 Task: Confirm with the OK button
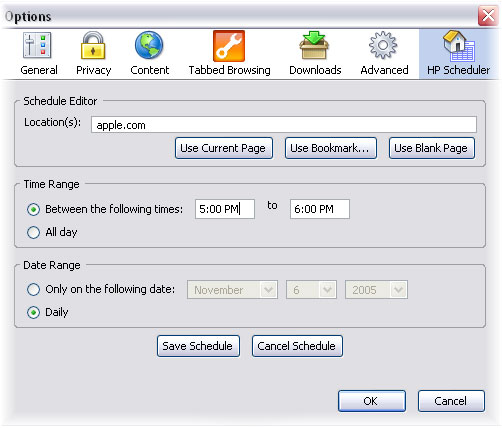click(x=372, y=401)
